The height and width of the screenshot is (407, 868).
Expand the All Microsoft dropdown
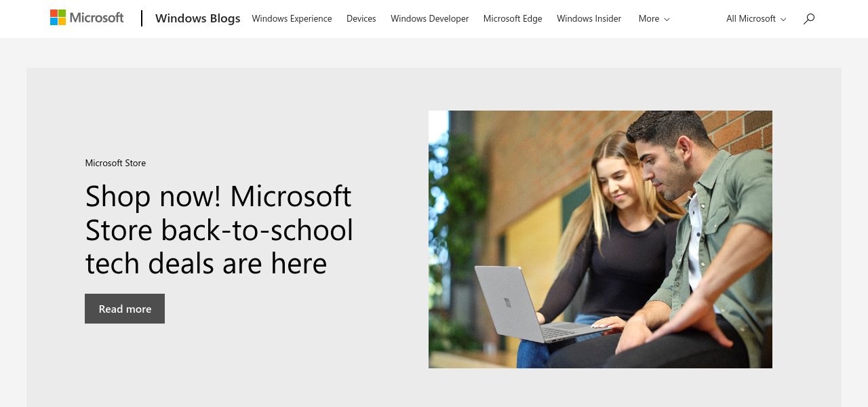756,19
